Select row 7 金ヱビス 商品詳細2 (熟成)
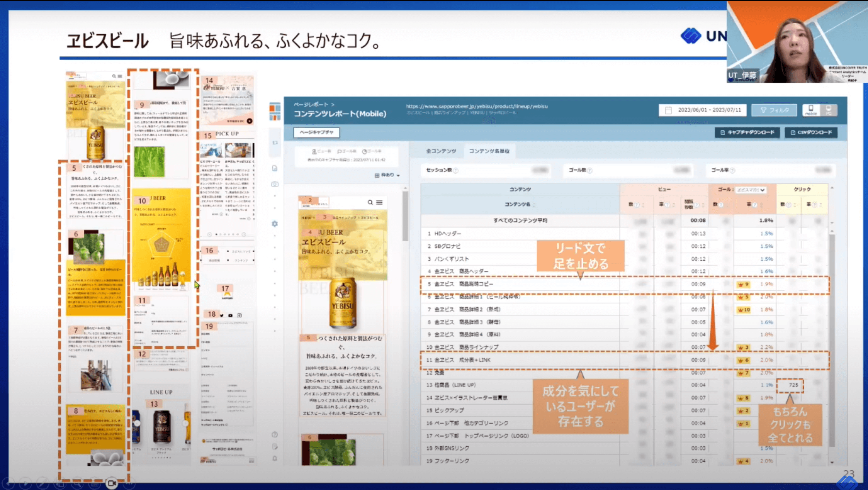The width and height of the screenshot is (868, 490). [624, 309]
